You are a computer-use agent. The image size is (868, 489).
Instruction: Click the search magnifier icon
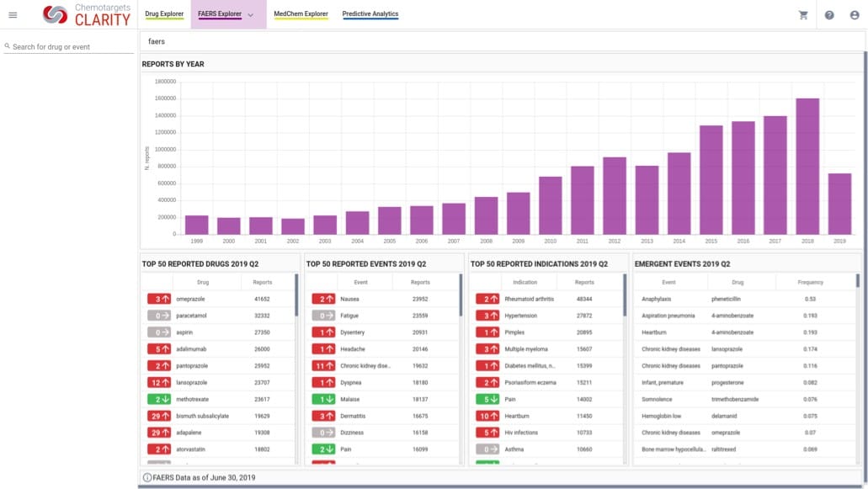point(8,46)
